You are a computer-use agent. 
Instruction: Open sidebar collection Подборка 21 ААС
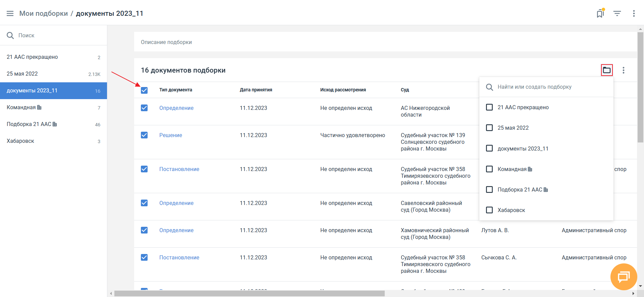pyautogui.click(x=53, y=124)
